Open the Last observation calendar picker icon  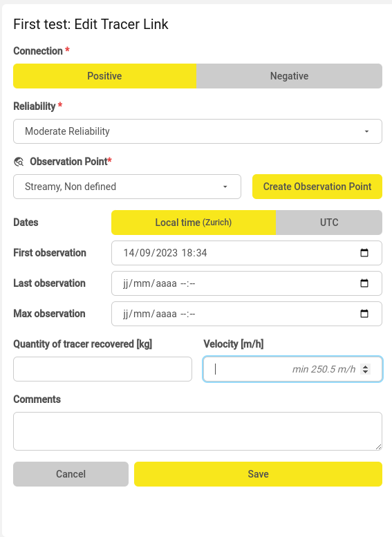(x=364, y=283)
